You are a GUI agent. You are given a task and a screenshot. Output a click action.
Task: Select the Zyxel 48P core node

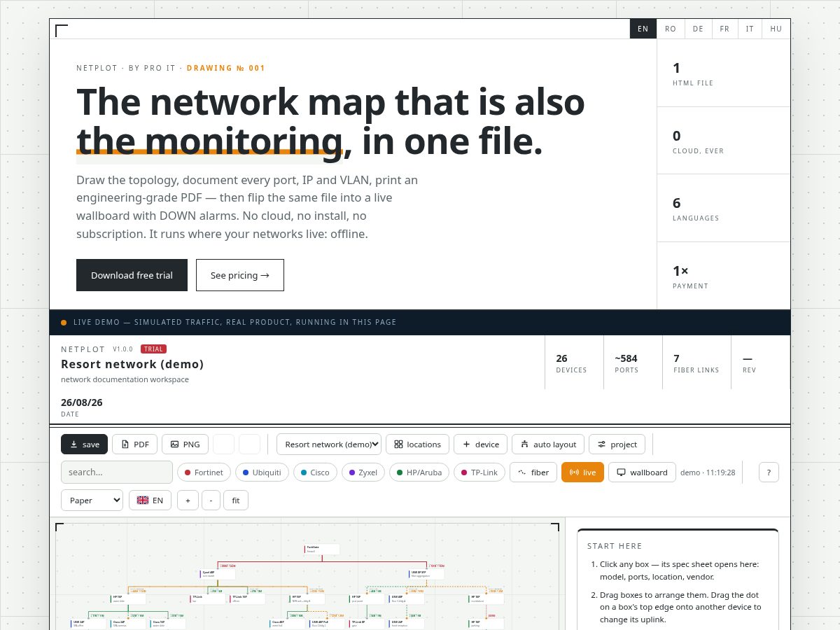point(218,574)
